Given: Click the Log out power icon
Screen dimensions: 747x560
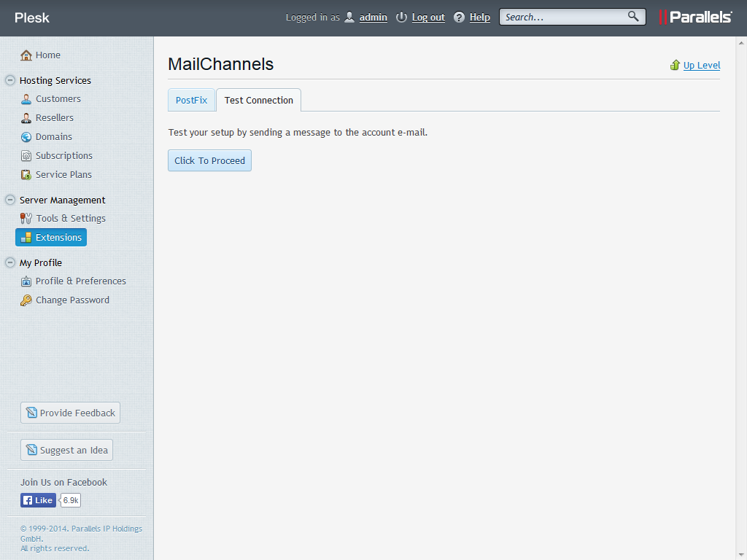Looking at the screenshot, I should (x=402, y=17).
